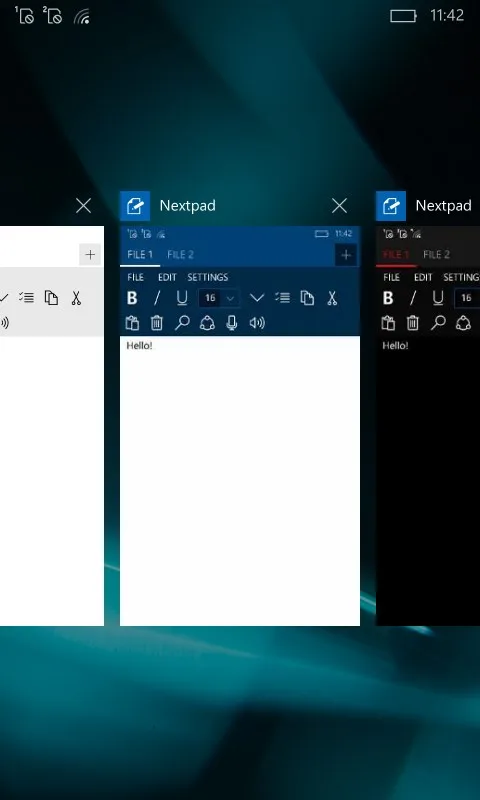Image resolution: width=480 pixels, height=800 pixels.
Task: Click the checklist icon in the blue Nextpad card
Action: pyautogui.click(x=282, y=298)
